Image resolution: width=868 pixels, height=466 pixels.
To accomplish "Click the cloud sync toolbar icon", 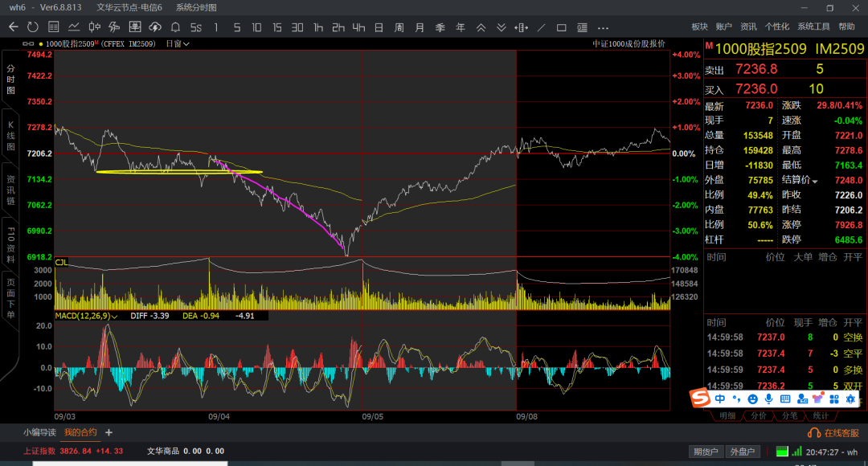I will [156, 27].
